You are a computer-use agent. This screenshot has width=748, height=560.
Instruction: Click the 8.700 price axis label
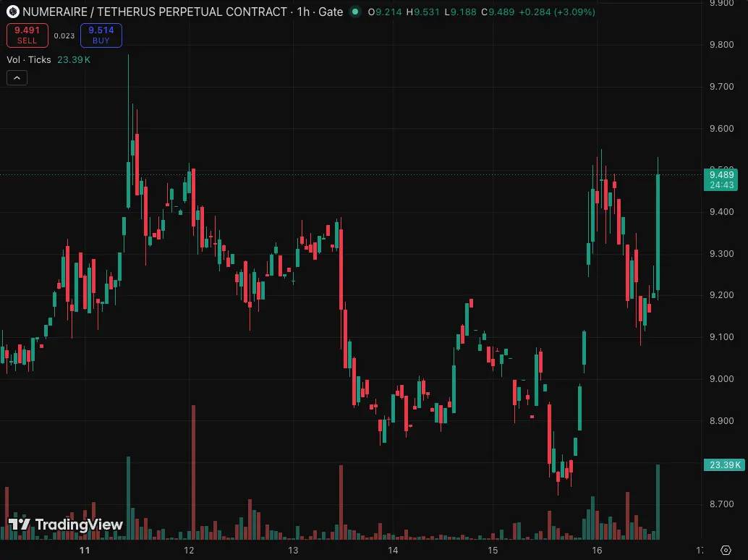(x=722, y=504)
